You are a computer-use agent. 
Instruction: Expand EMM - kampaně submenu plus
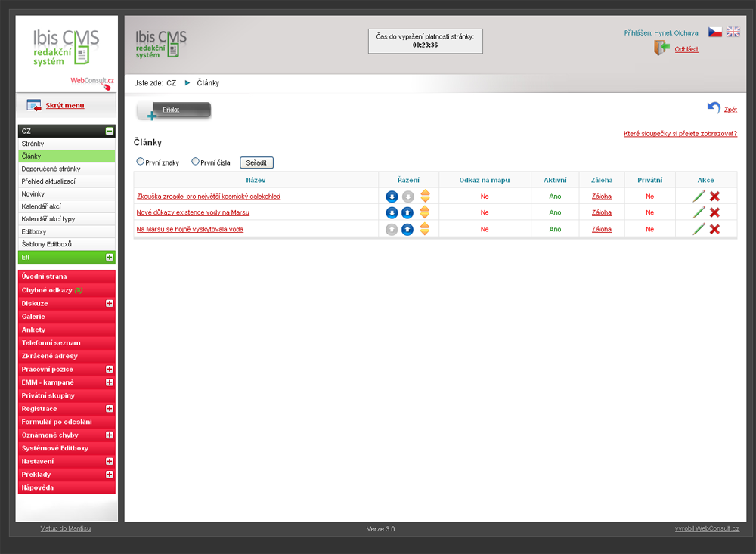pyautogui.click(x=110, y=382)
